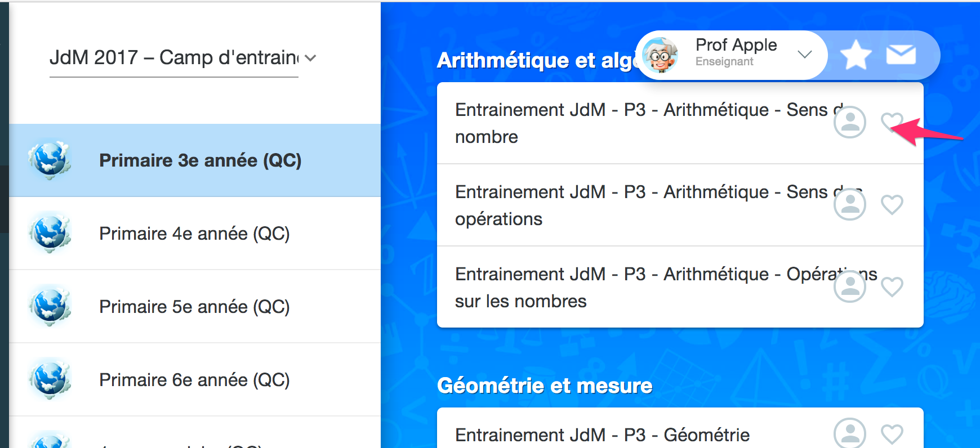
Task: Click person icon on Sens des opérations row
Action: 849,204
